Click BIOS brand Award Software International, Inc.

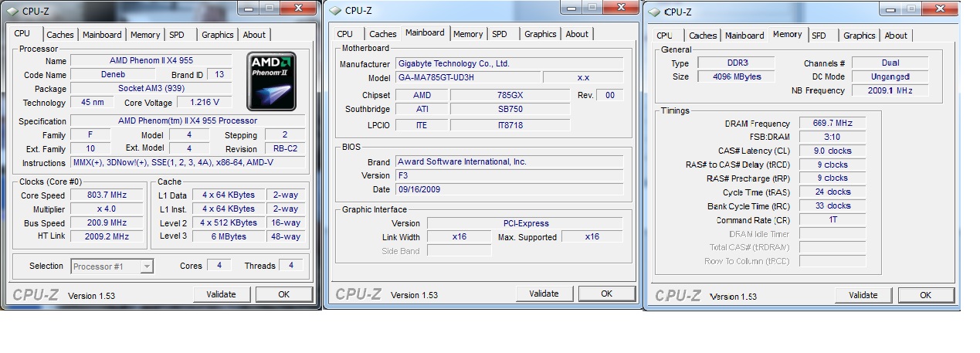[x=509, y=162]
